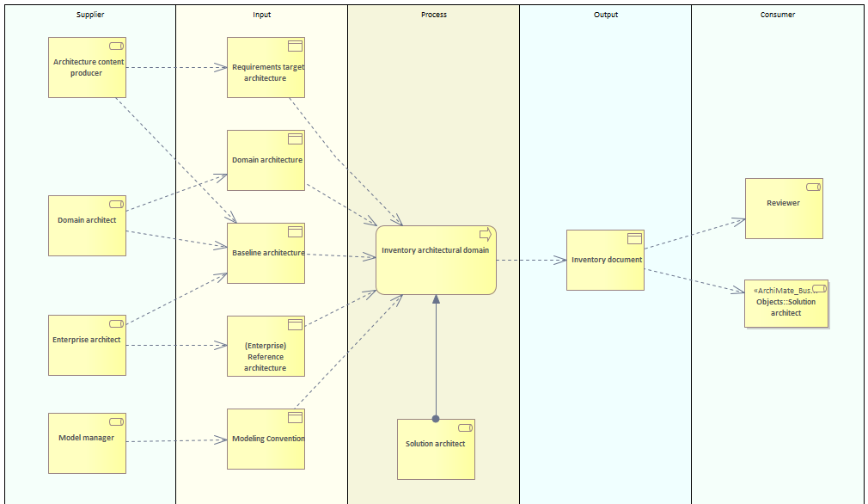The height and width of the screenshot is (504, 868).
Task: Click the object icon on Inventory document box
Action: (x=634, y=238)
